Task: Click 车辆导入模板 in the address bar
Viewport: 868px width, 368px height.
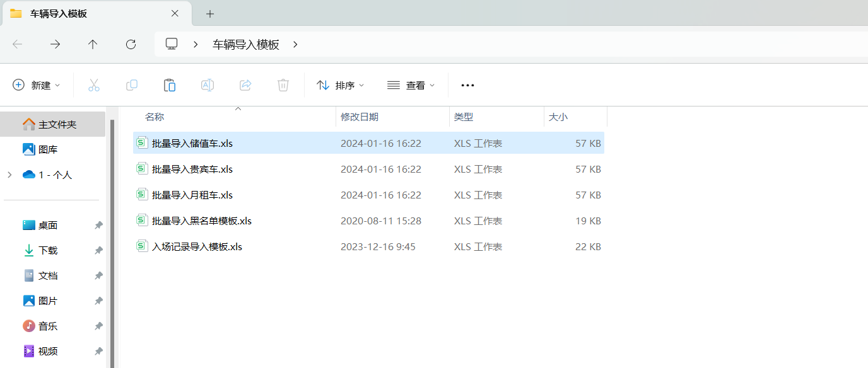Action: pos(246,45)
